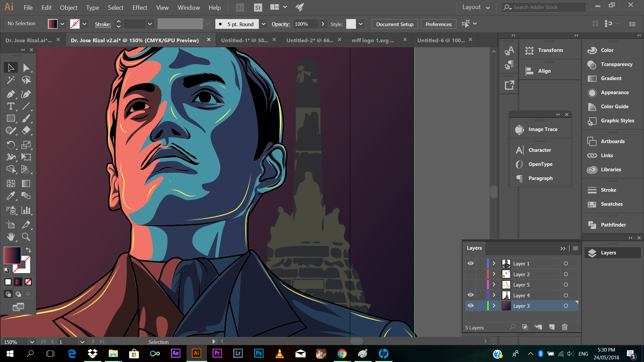Select the Hand tool
This screenshot has width=644, height=362.
pyautogui.click(x=11, y=237)
